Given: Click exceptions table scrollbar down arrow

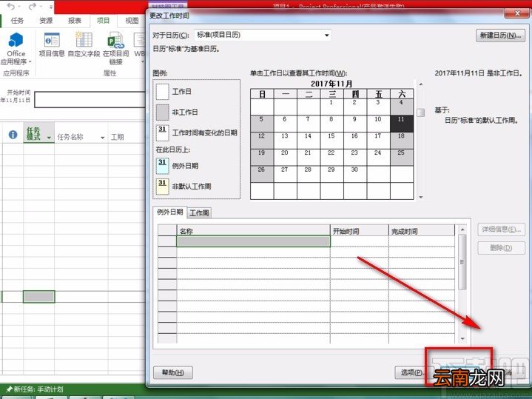Looking at the screenshot, I should (x=462, y=339).
